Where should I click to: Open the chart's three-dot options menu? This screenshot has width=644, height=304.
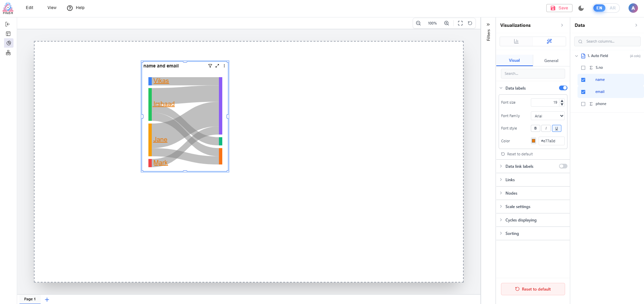[x=224, y=66]
